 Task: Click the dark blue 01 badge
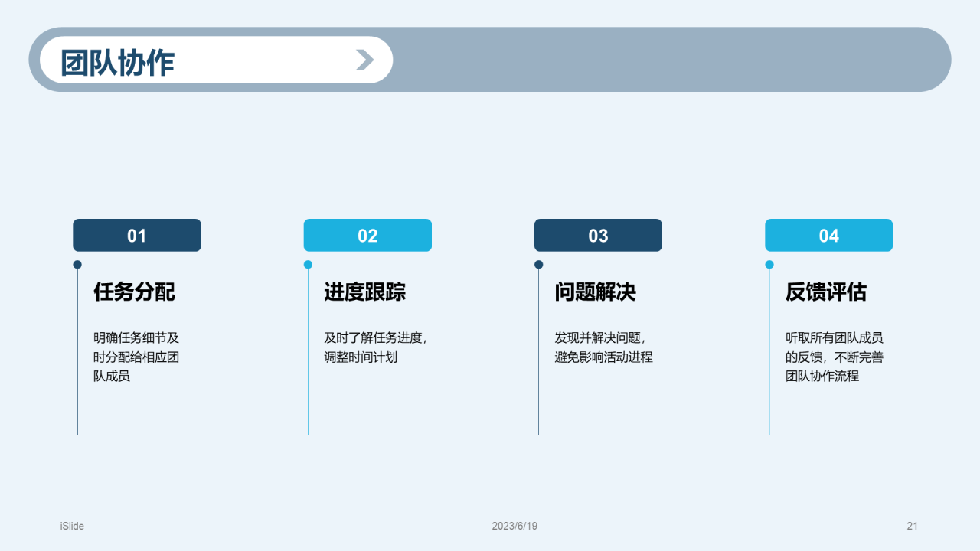click(x=137, y=236)
